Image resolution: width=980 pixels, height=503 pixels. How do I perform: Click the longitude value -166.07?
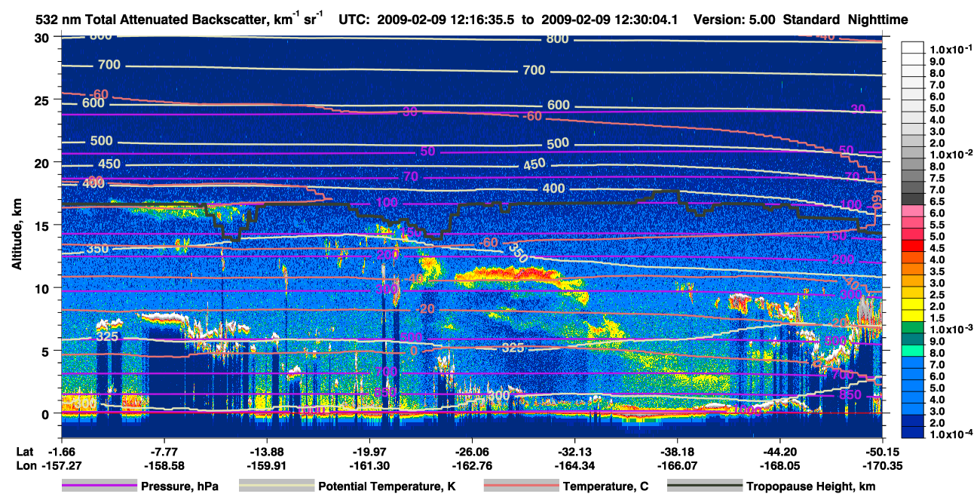pyautogui.click(x=677, y=465)
